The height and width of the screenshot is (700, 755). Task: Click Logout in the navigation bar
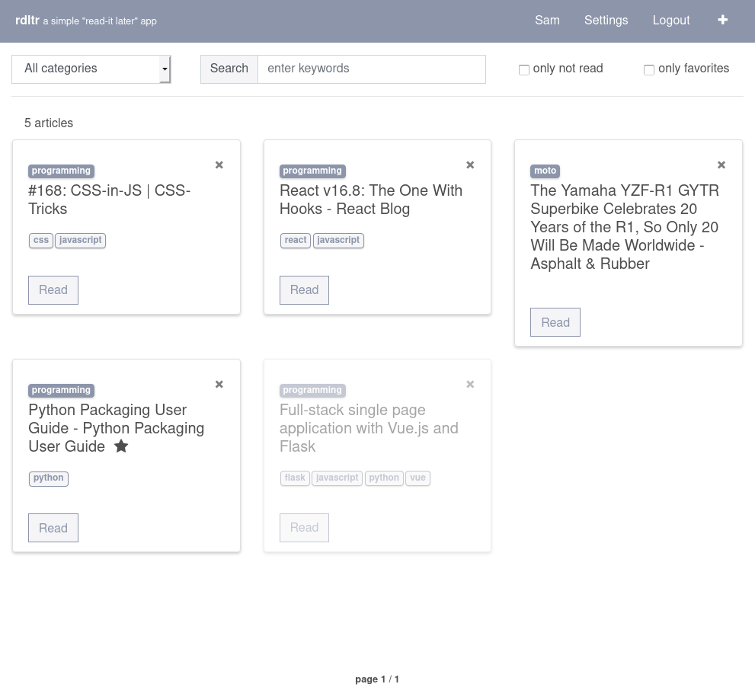pos(671,21)
